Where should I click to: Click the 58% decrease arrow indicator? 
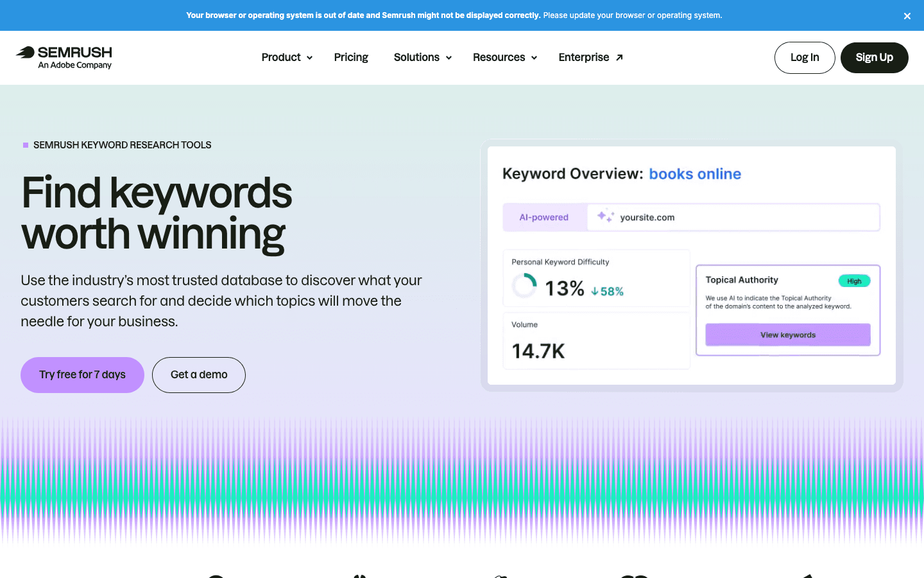click(607, 291)
